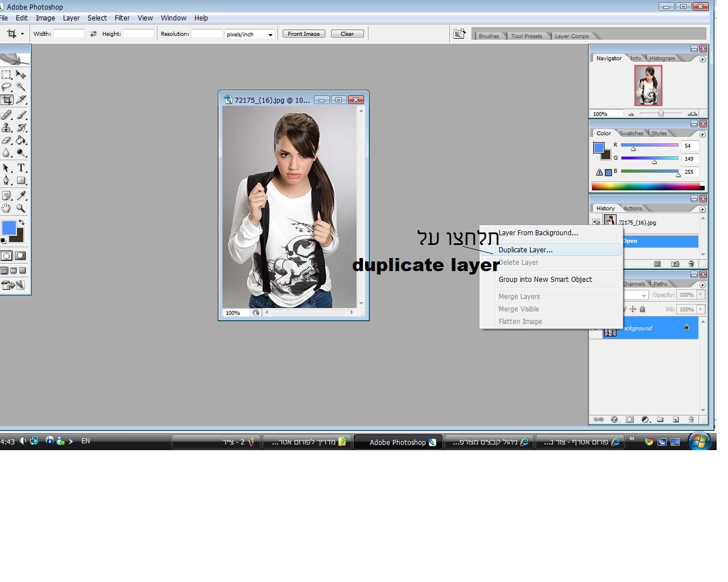This screenshot has height=582, width=728.
Task: Choose Duplicate Layer... from context menu
Action: pos(526,250)
